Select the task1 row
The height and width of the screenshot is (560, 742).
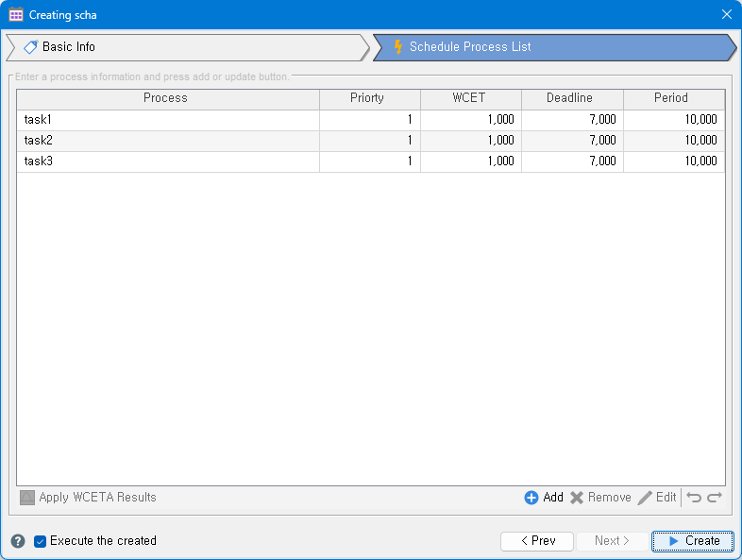click(166, 120)
